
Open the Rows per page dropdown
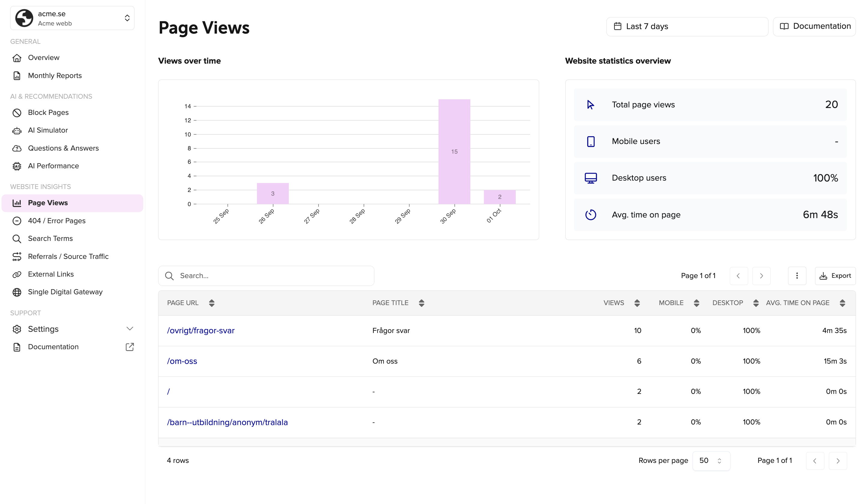711,461
